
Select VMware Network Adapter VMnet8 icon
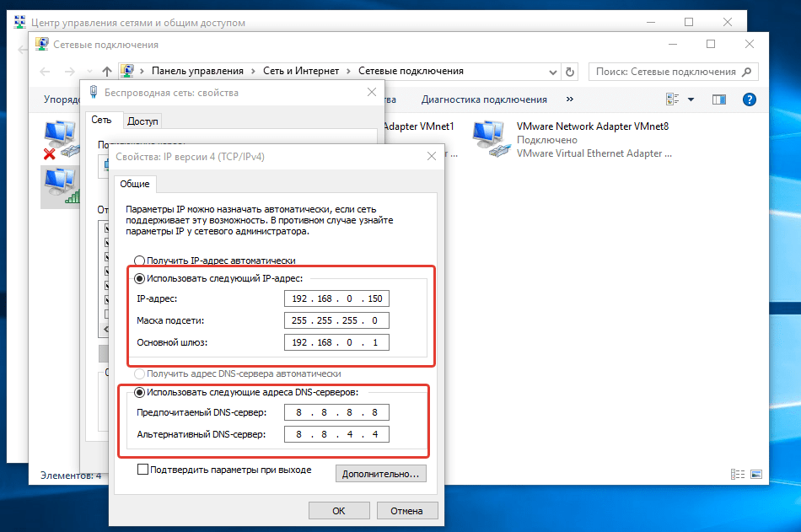click(492, 139)
